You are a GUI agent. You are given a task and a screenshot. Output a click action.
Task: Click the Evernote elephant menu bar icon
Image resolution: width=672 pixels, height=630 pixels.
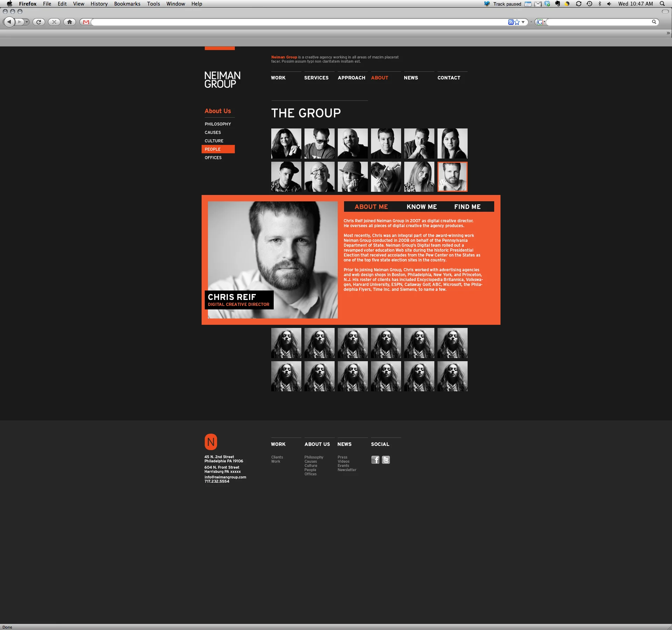(x=557, y=3)
